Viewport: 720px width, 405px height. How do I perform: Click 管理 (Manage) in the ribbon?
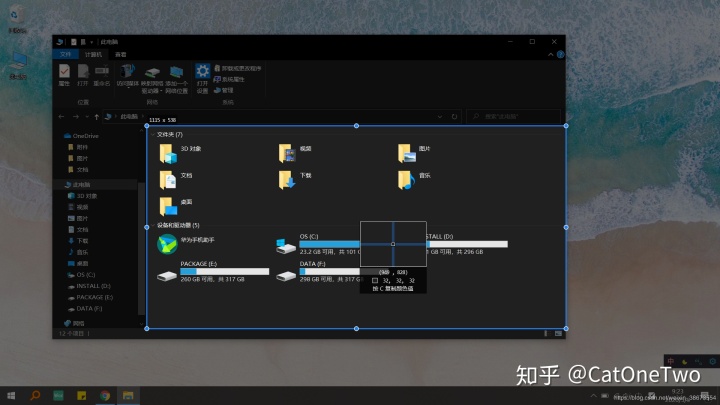pyautogui.click(x=225, y=90)
